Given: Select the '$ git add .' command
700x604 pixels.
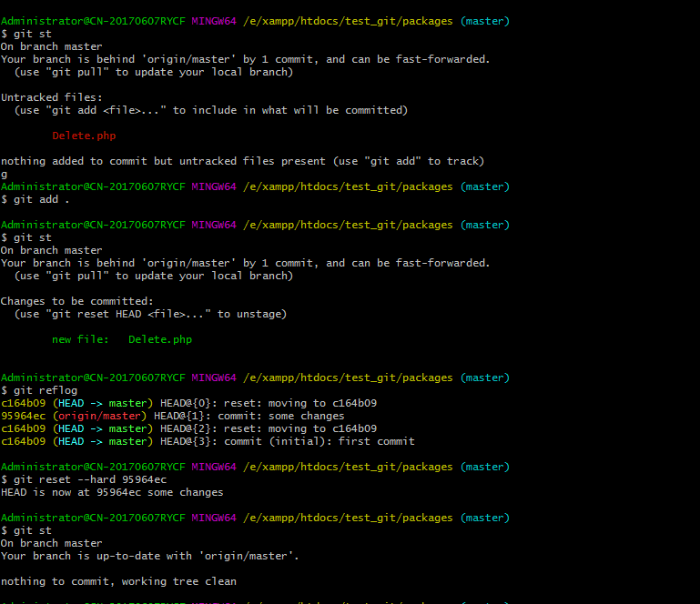Looking at the screenshot, I should [36, 199].
